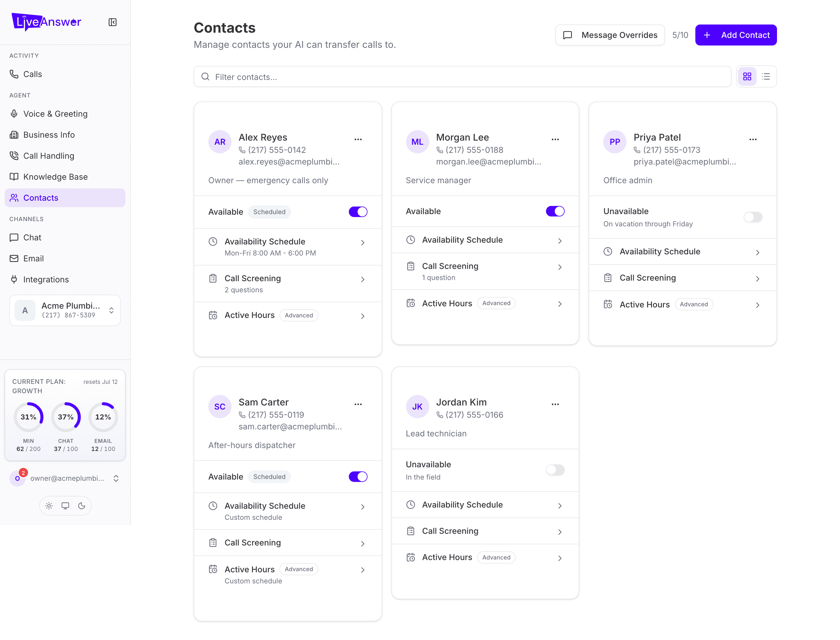Viewport: 840px width, 640px height.
Task: Click the ML avatar for Morgan Lee
Action: point(417,142)
